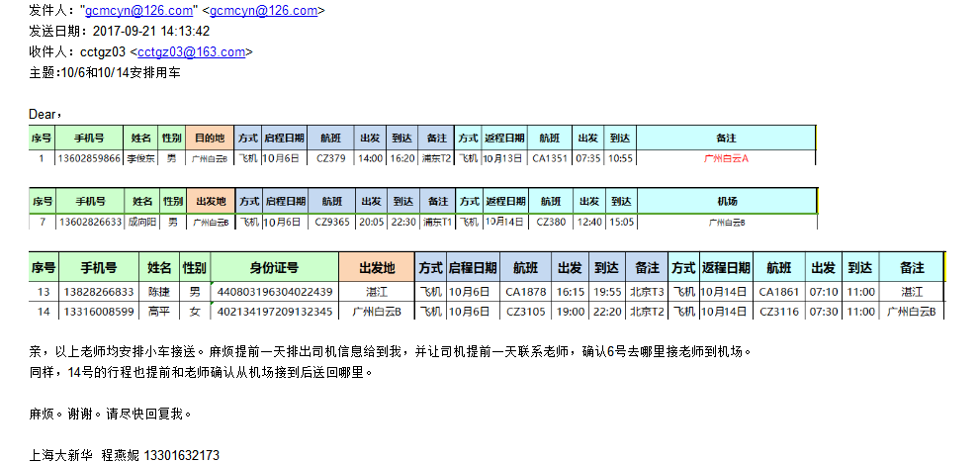
Task: Click sender address link inside angle brackets
Action: 264,11
